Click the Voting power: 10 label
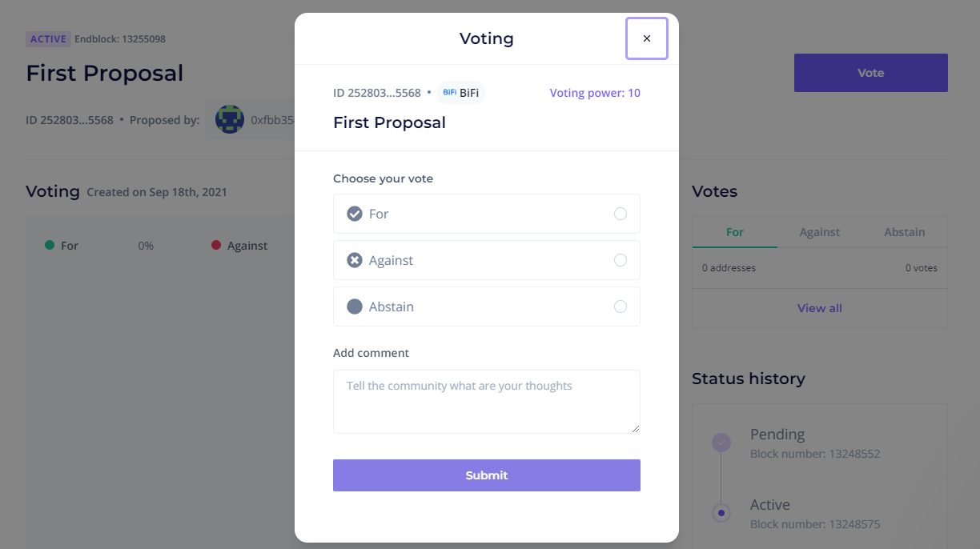 pyautogui.click(x=595, y=93)
